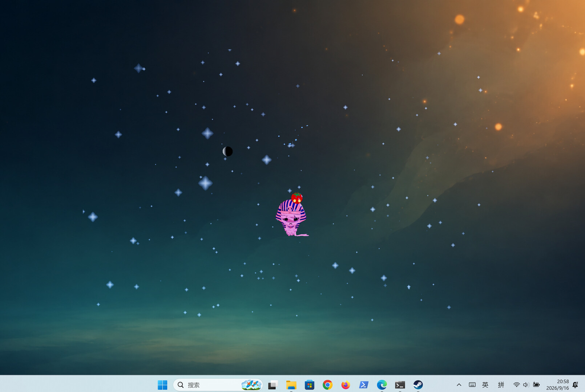The width and height of the screenshot is (585, 392).
Task: Open the clock showing 20:58
Action: click(x=558, y=385)
